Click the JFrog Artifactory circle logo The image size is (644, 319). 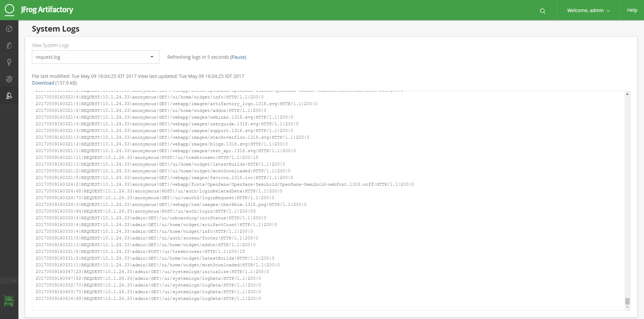tap(10, 10)
